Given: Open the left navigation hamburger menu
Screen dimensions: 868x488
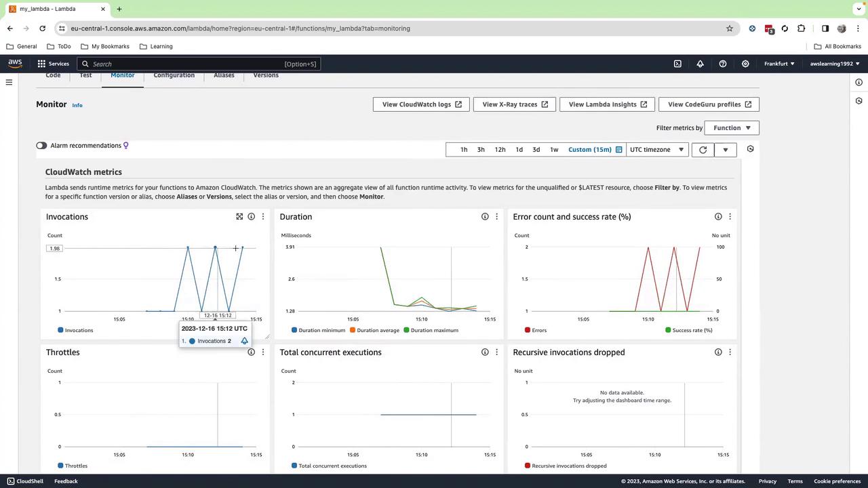Looking at the screenshot, I should tap(9, 83).
